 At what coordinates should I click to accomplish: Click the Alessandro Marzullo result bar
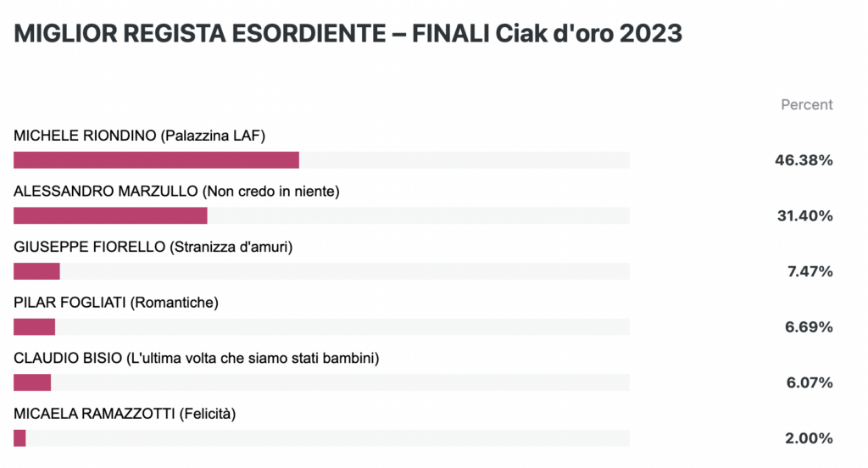pos(321,215)
